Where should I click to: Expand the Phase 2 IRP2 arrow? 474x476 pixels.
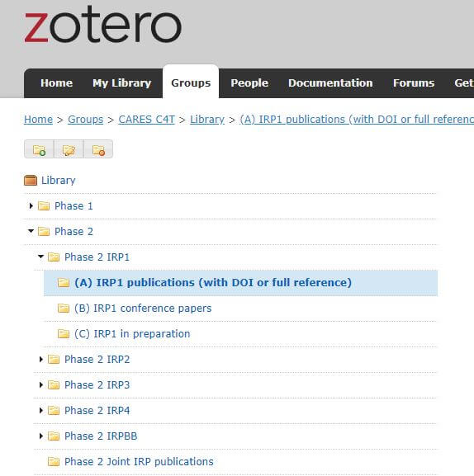point(41,360)
